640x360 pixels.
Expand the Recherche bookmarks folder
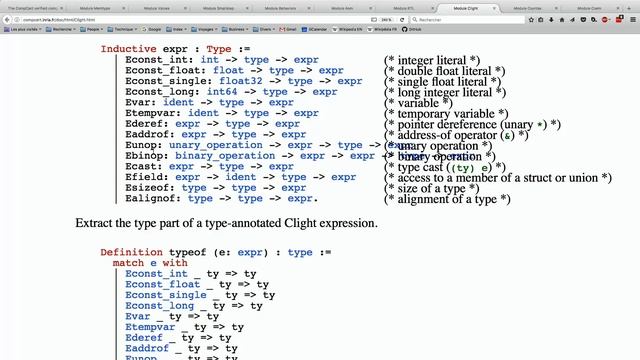pyautogui.click(x=61, y=29)
